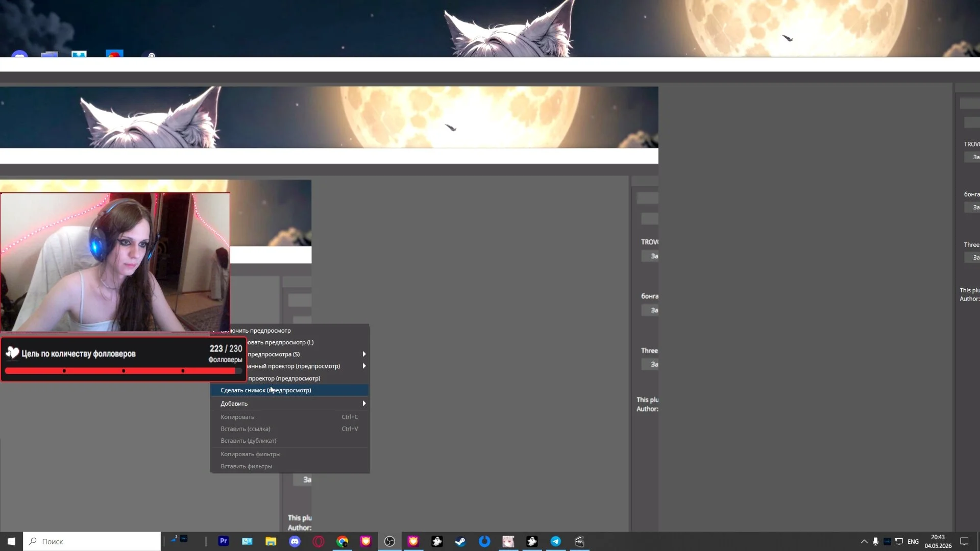Click the Цель по количеству фолловеров label
This screenshot has height=551, width=980.
[x=79, y=354]
